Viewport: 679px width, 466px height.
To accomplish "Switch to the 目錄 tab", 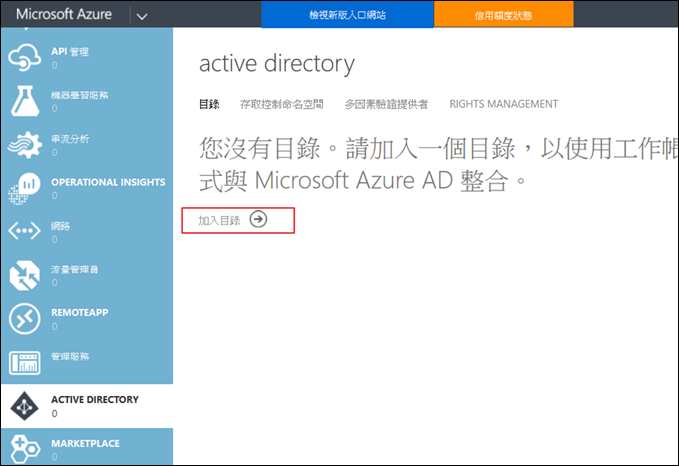I will (209, 104).
